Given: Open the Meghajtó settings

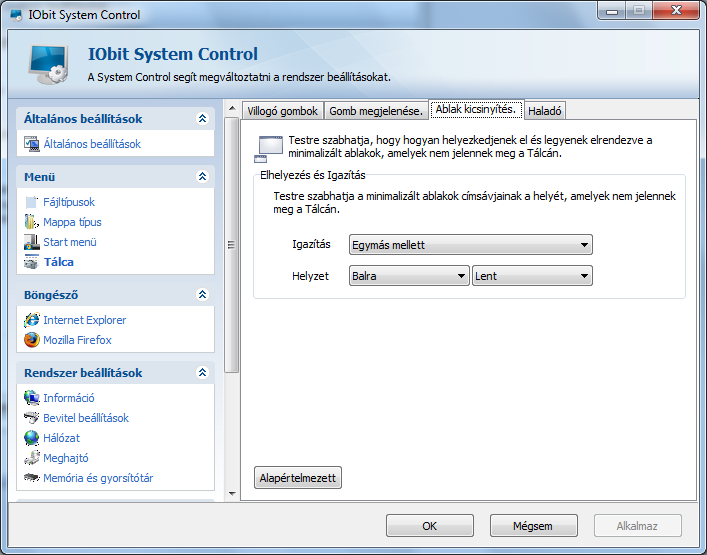Looking at the screenshot, I should tap(66, 458).
